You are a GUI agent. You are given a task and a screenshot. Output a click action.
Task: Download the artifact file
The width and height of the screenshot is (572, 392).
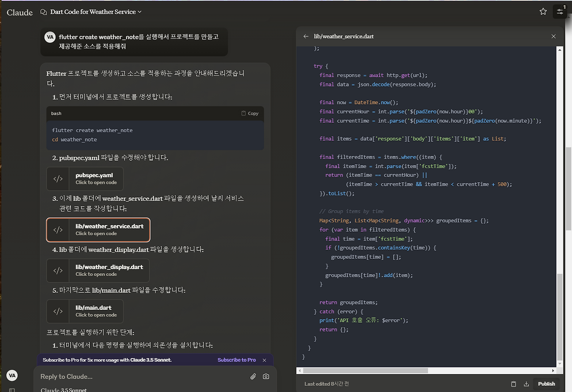(526, 384)
